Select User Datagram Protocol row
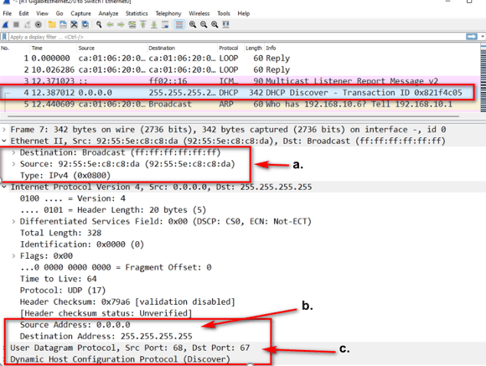The image size is (486, 366). point(130,348)
